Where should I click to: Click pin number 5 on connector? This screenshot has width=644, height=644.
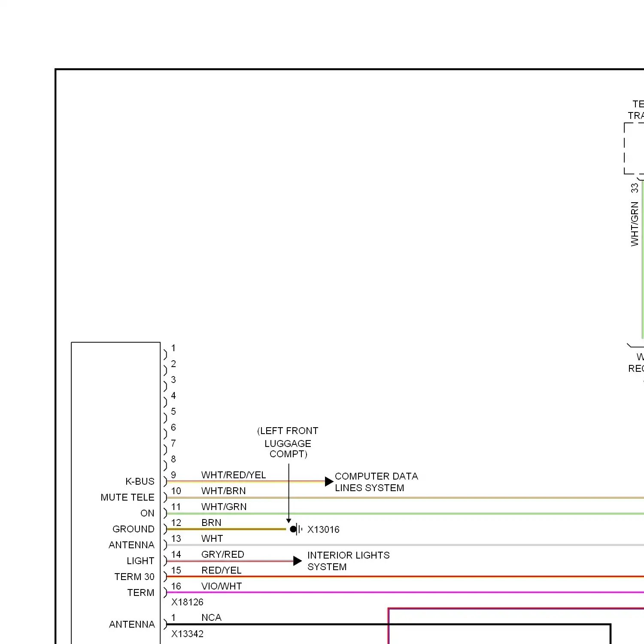[x=173, y=411]
